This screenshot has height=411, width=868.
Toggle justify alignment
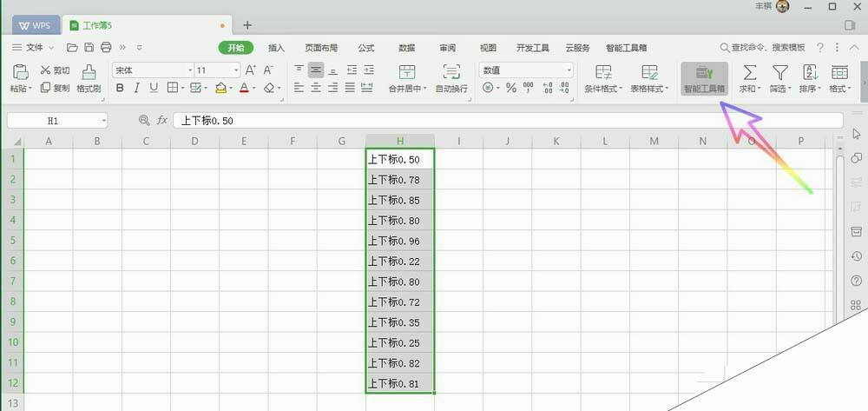(x=350, y=88)
